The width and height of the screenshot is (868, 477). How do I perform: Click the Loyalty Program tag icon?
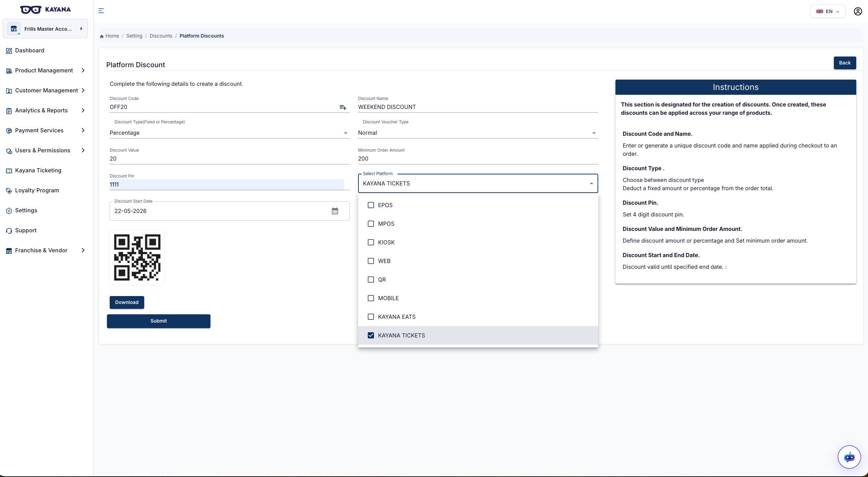[9, 191]
